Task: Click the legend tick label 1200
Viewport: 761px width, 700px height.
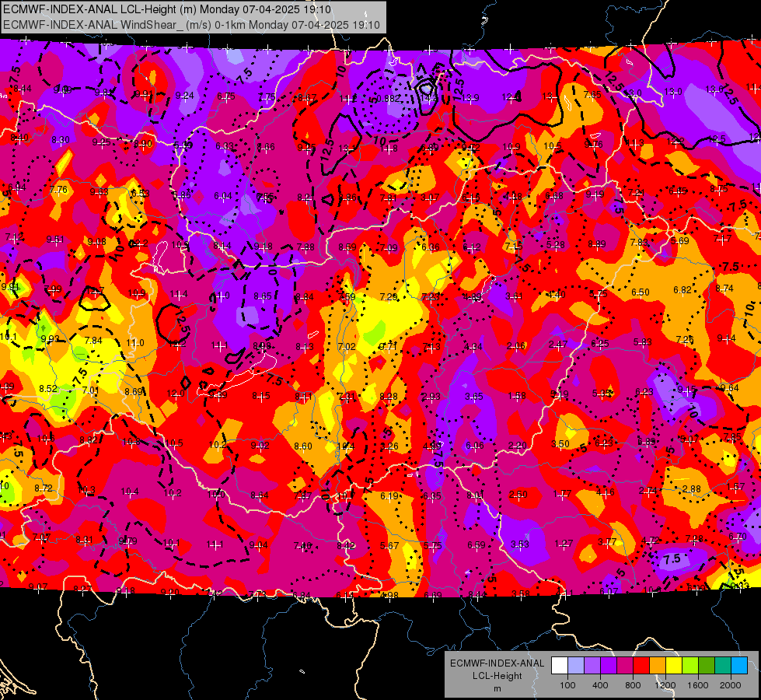Action: click(x=665, y=685)
